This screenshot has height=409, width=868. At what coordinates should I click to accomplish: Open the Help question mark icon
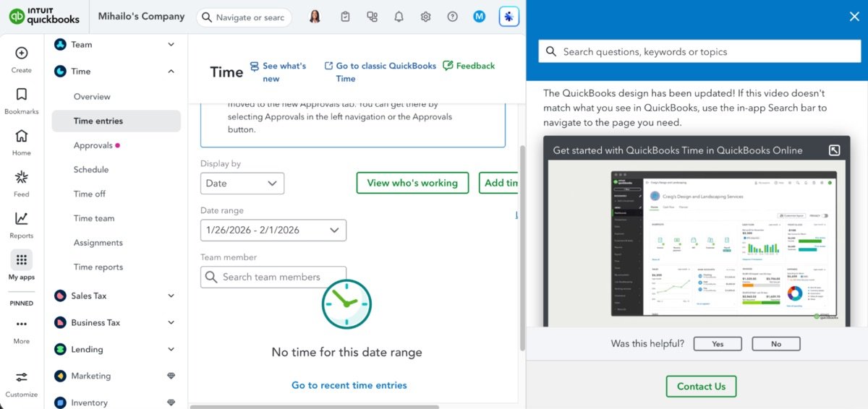click(453, 17)
